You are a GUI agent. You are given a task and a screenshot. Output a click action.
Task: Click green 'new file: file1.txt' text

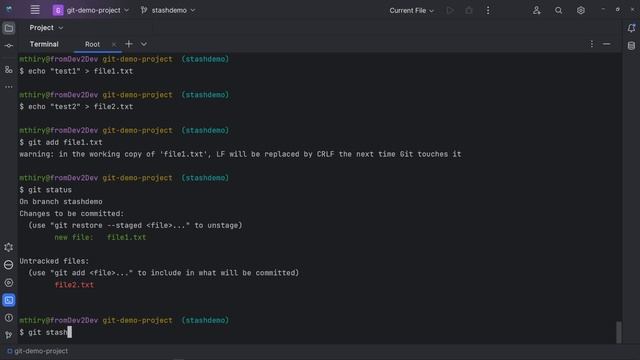[x=100, y=237]
